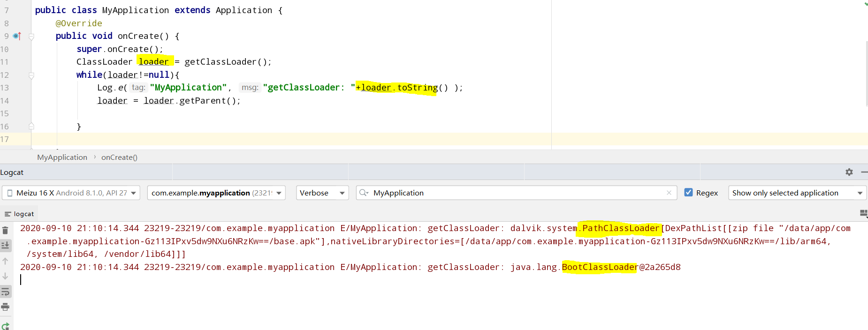Click highlighted PathClassLoader in log output
This screenshot has width=868, height=330.
(621, 228)
